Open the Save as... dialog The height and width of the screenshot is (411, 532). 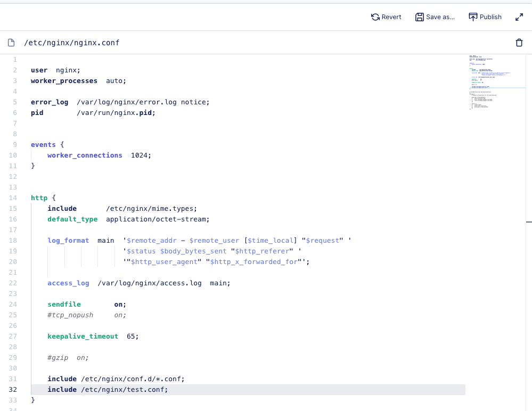(435, 17)
